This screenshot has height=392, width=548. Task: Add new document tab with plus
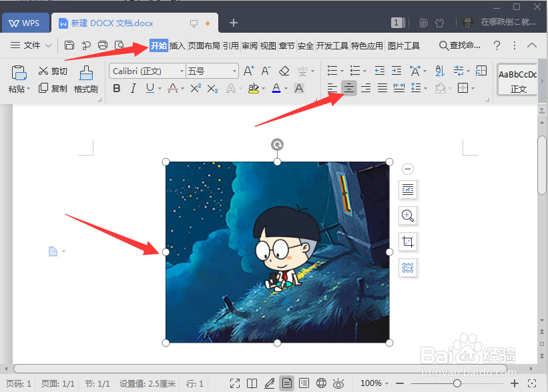pyautogui.click(x=234, y=23)
